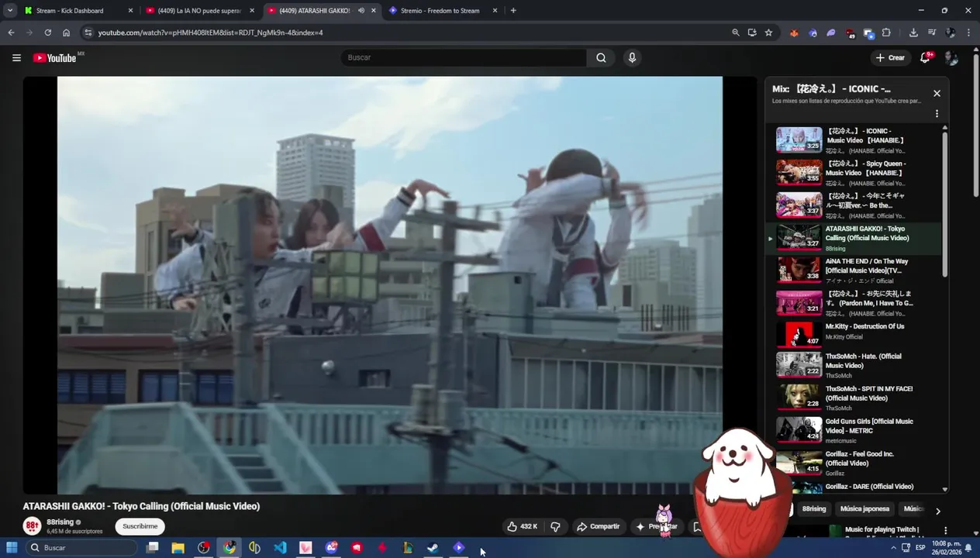The image size is (980, 558).
Task: Open the taskbar clock and date
Action: 944,548
